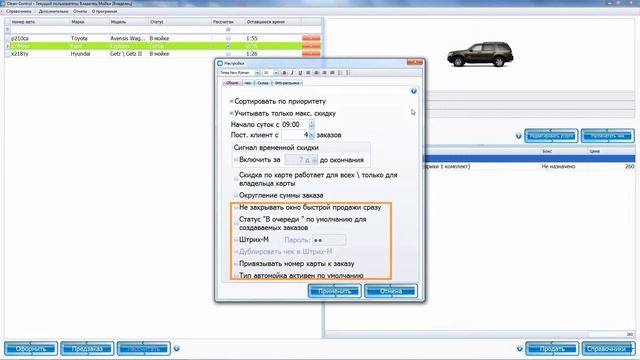Select the x218ту Hyundai row

[x=162, y=54]
